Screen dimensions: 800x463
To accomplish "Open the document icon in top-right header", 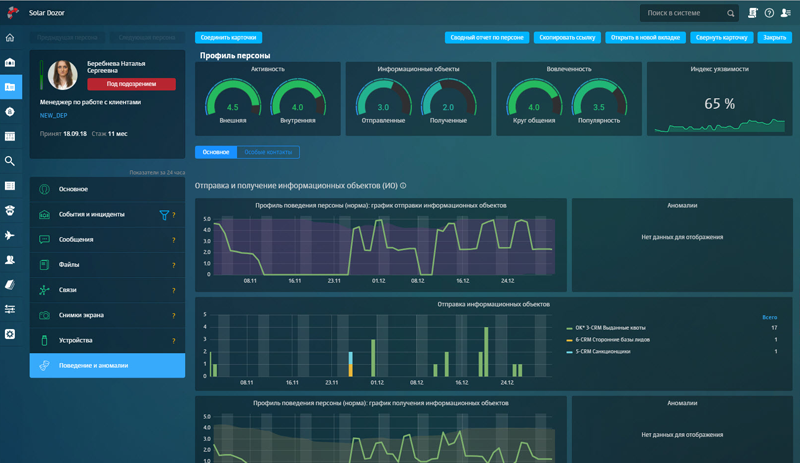I will [753, 13].
